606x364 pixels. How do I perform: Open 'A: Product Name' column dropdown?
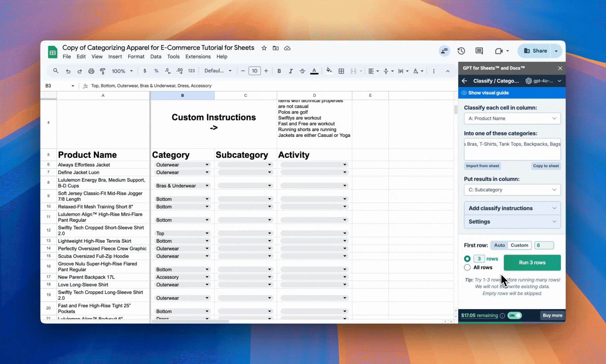coord(512,118)
